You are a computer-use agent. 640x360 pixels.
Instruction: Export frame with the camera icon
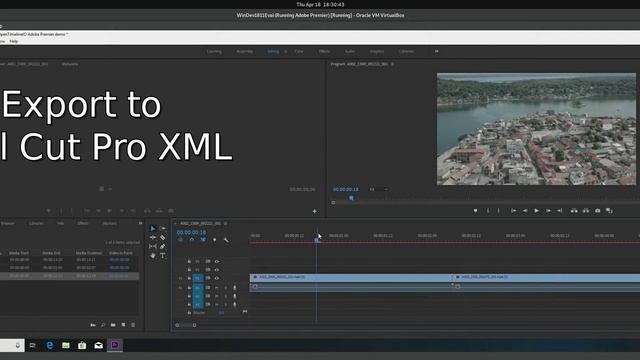click(x=598, y=211)
